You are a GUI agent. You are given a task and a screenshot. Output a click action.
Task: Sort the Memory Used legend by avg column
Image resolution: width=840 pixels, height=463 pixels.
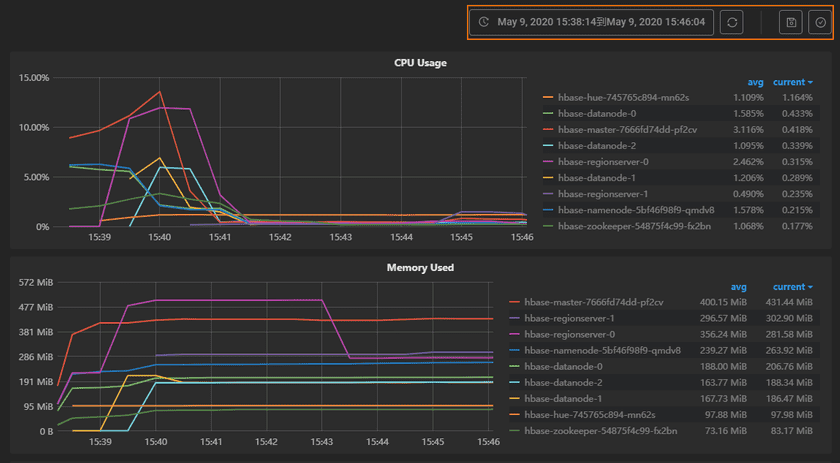coord(738,286)
